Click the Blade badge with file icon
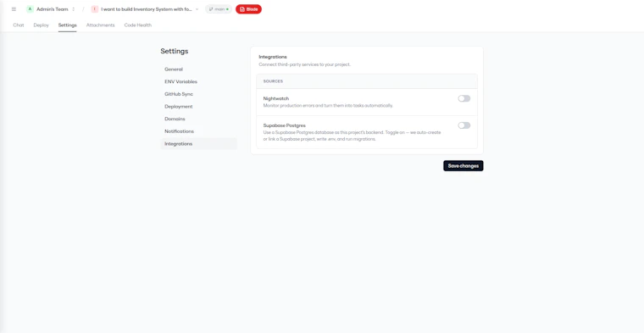This screenshot has height=333, width=644. (248, 9)
